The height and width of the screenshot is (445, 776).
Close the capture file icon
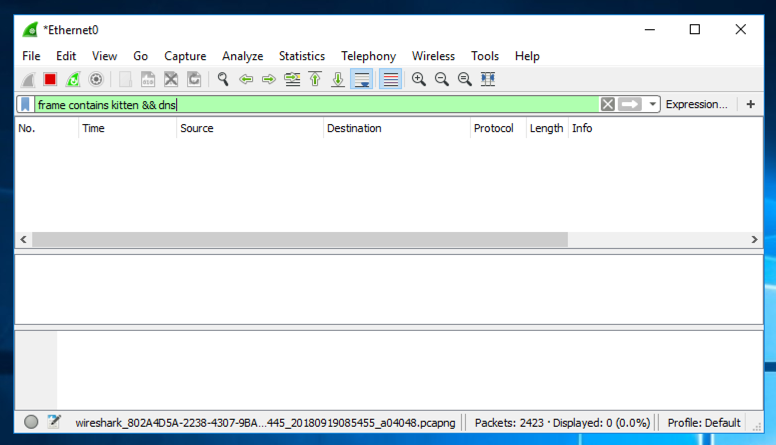pyautogui.click(x=171, y=79)
